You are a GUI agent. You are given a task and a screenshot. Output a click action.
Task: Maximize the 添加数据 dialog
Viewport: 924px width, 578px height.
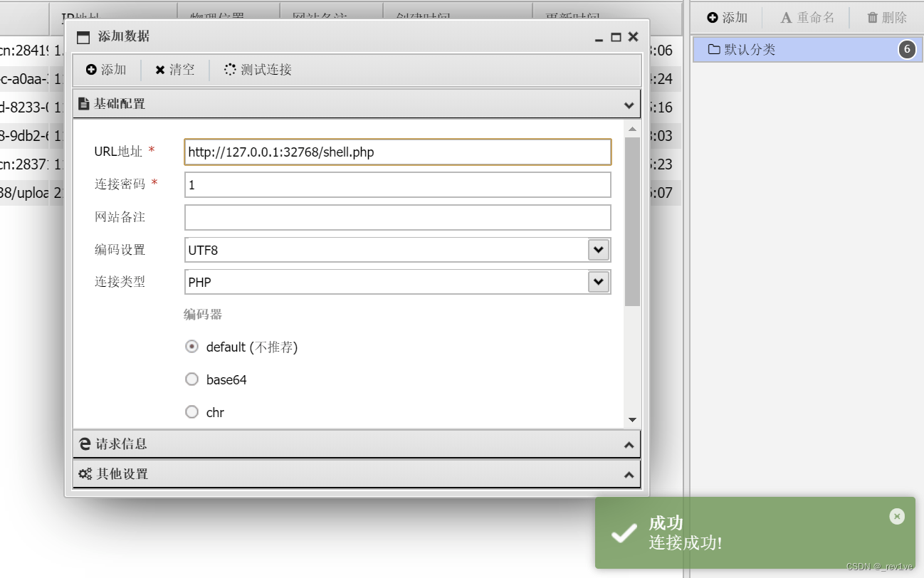pos(616,37)
